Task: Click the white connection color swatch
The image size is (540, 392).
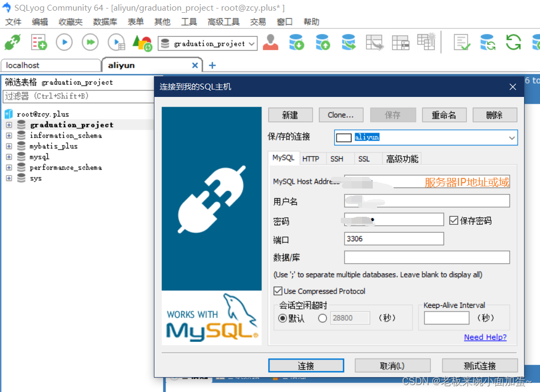Action: coord(343,138)
